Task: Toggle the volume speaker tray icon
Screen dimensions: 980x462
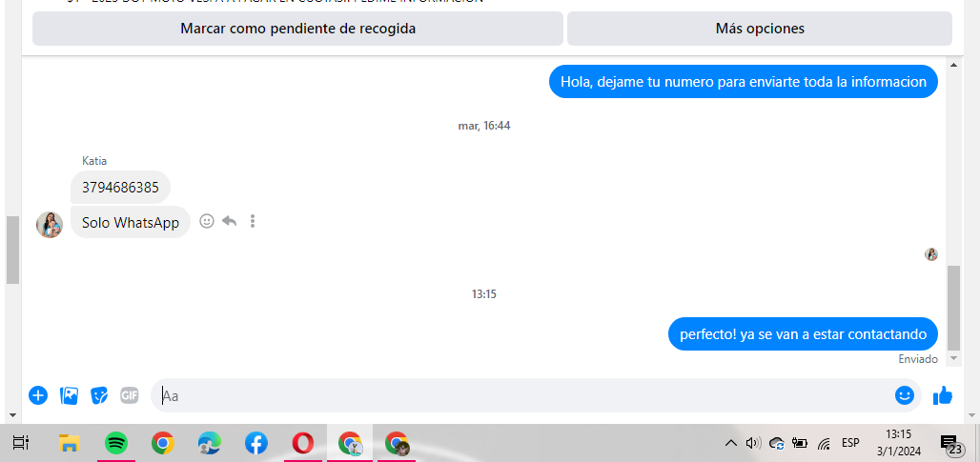Action: click(x=753, y=443)
